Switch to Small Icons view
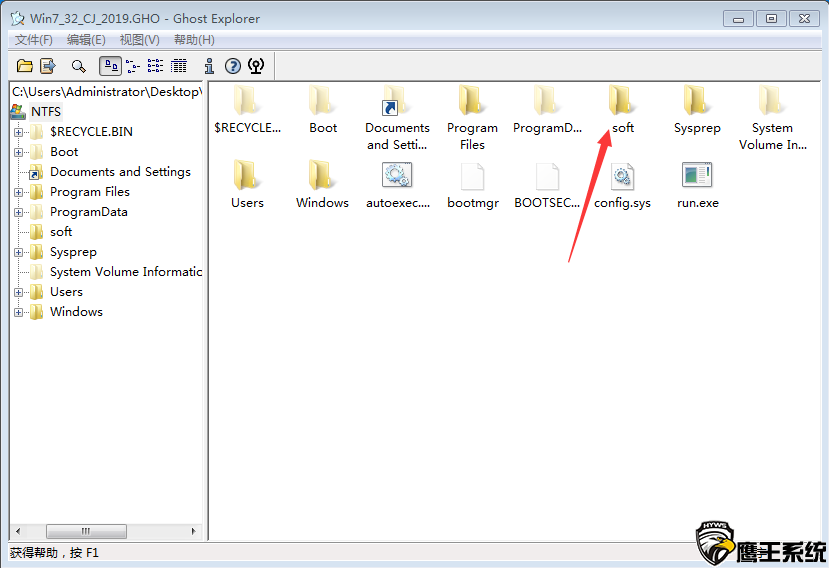The image size is (829, 568). coord(133,66)
